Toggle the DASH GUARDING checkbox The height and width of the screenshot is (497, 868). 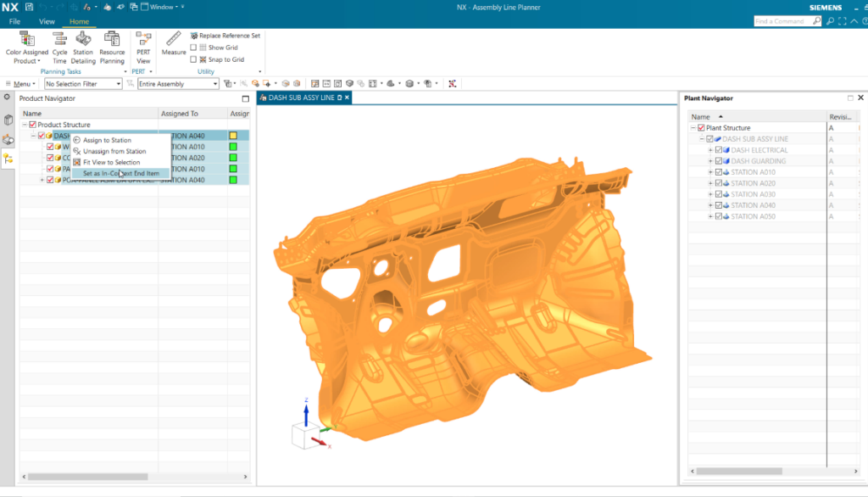719,161
